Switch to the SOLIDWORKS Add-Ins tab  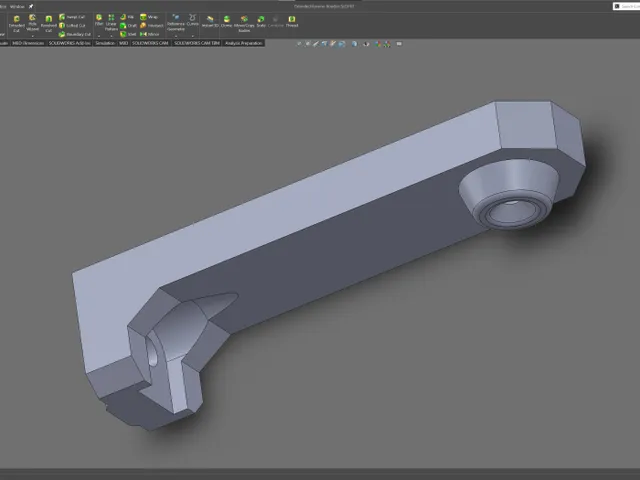(x=69, y=43)
